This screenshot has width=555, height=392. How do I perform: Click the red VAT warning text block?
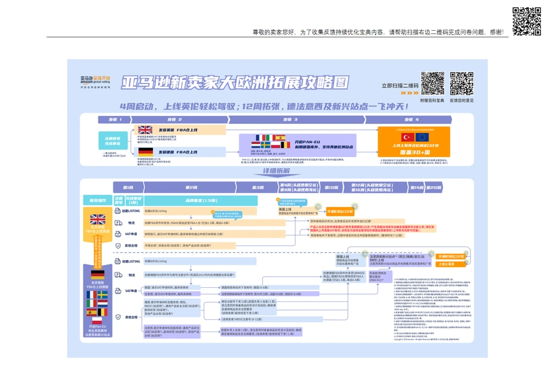coord(372,229)
